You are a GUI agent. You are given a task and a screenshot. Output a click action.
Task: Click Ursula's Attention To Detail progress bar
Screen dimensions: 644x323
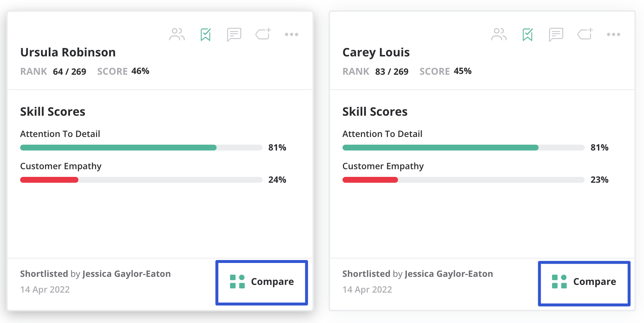coord(141,148)
